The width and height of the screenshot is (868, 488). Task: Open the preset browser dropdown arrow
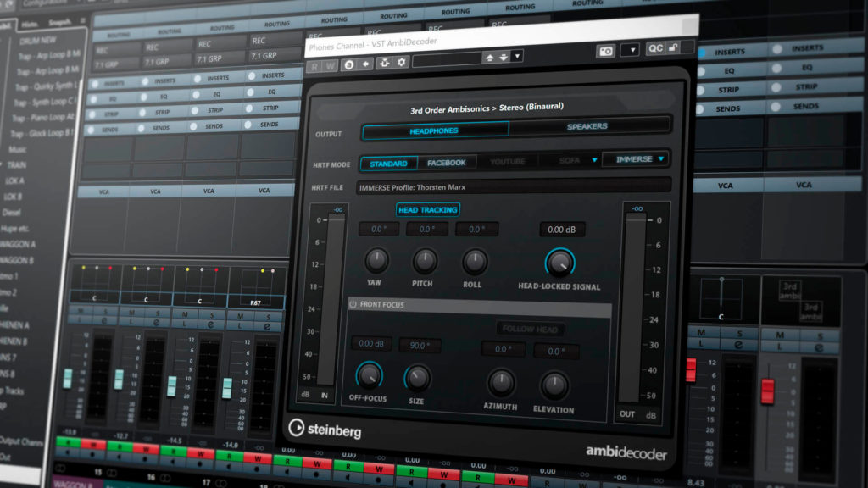tap(517, 56)
